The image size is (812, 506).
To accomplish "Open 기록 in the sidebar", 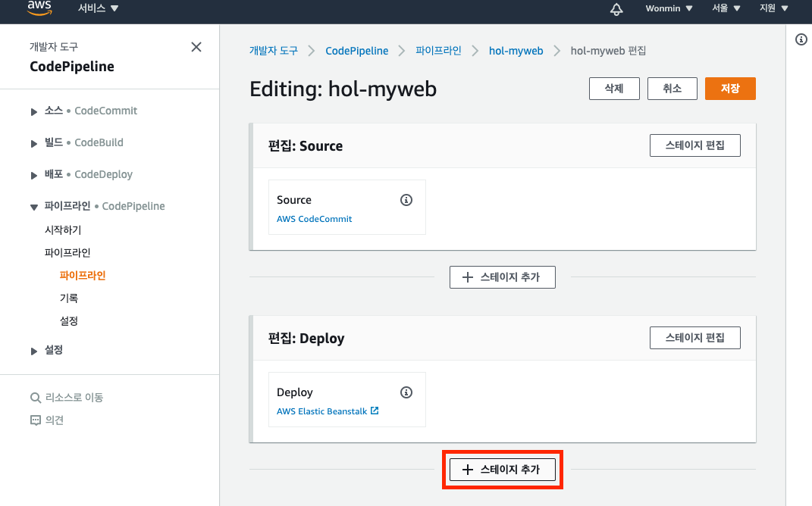I will [x=69, y=298].
